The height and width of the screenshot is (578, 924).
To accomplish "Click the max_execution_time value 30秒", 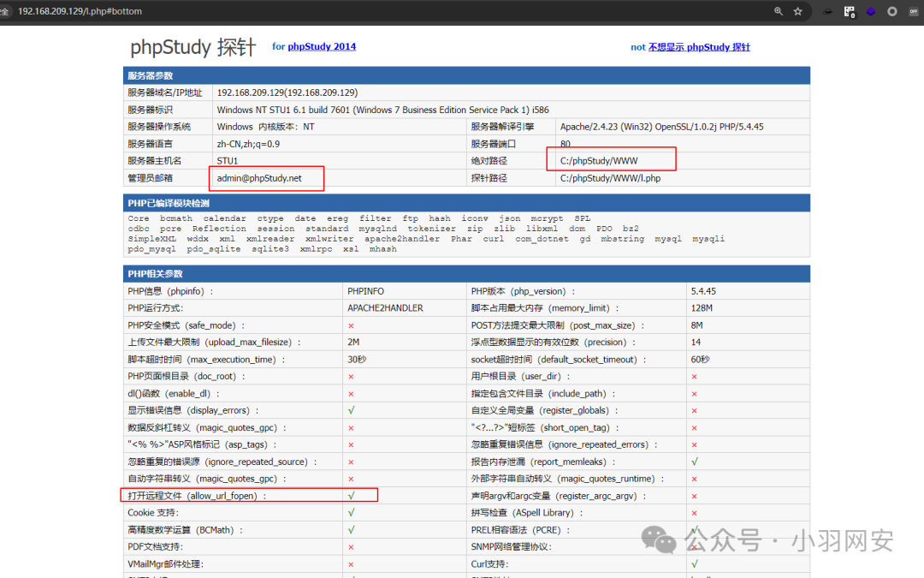I will point(357,359).
